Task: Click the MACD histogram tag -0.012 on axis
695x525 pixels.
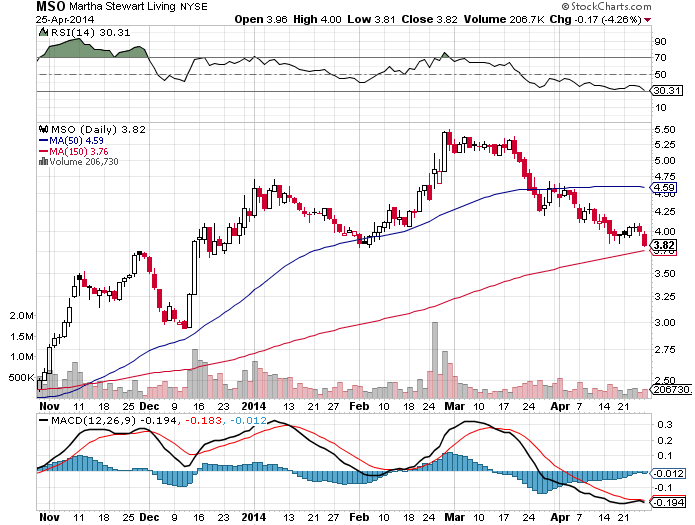Action: tap(668, 474)
